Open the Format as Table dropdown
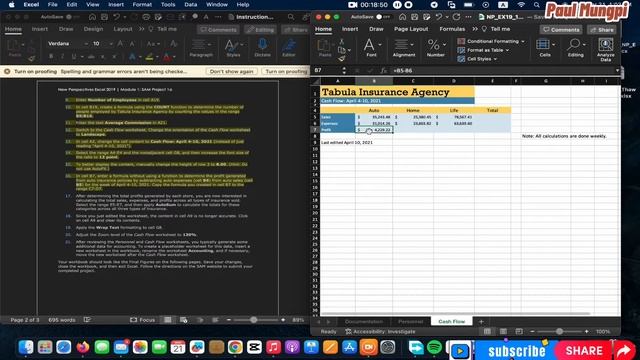Screen dimensions: 640x360 [484, 50]
